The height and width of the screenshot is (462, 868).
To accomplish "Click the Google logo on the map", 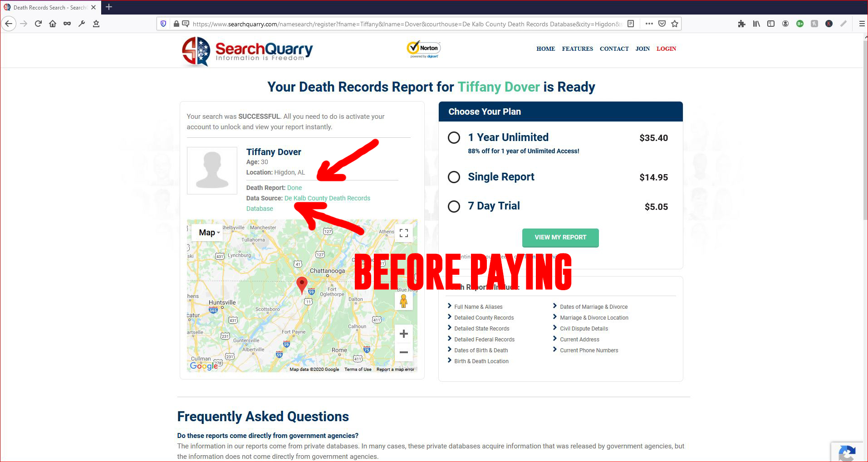I will coord(204,365).
